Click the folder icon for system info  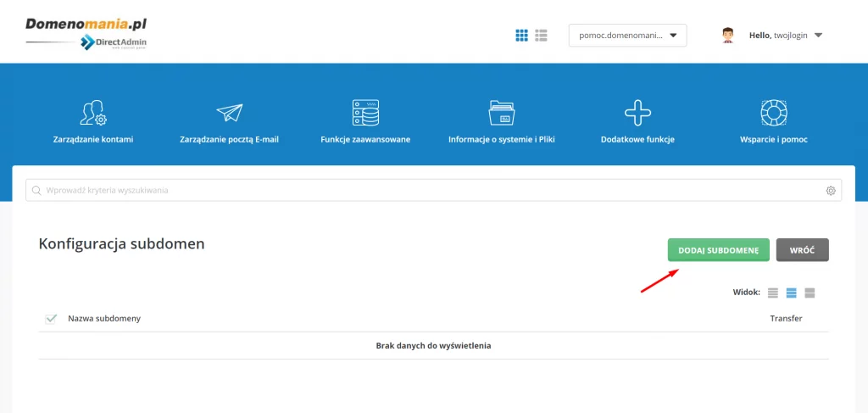[502, 112]
